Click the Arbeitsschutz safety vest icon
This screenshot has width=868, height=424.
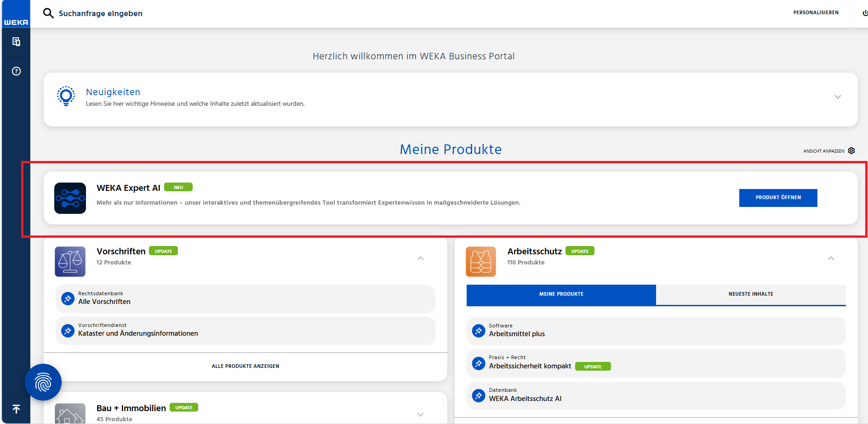[481, 261]
